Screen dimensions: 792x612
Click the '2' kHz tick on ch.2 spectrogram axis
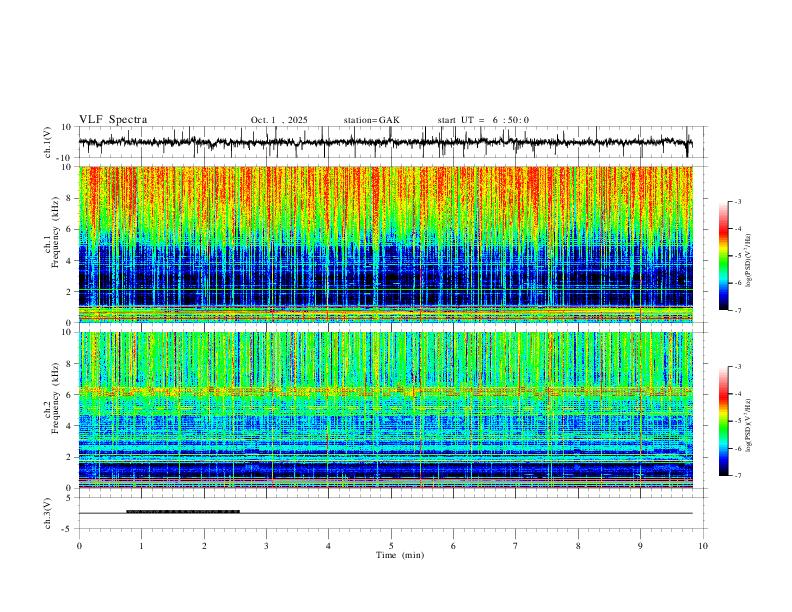(70, 457)
